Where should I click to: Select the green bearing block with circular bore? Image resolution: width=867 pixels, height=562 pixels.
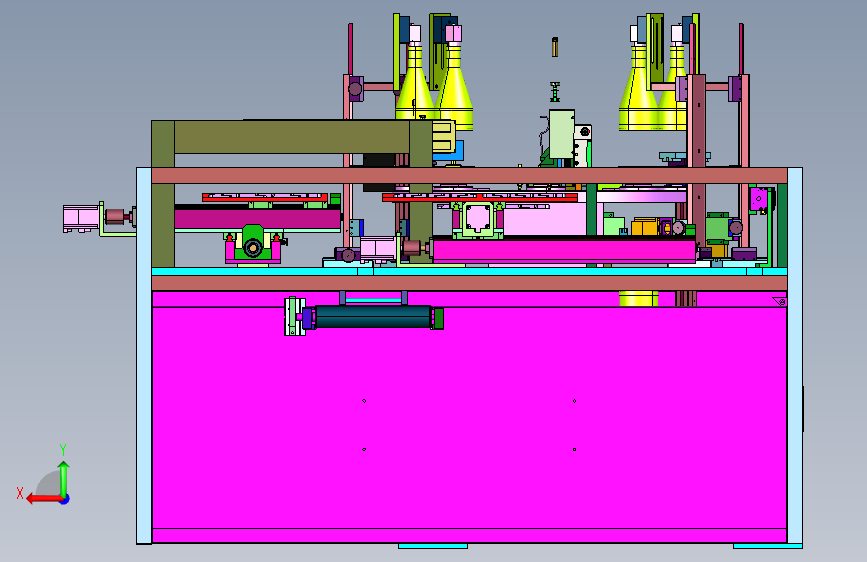pos(253,242)
